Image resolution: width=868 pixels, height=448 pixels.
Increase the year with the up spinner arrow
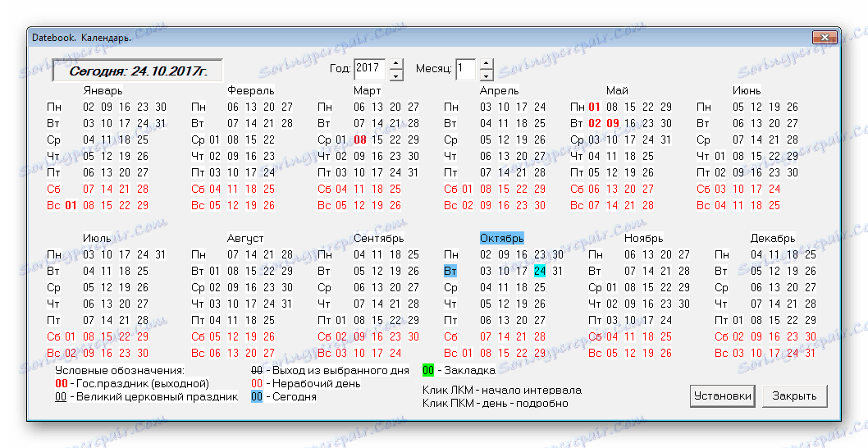point(396,64)
